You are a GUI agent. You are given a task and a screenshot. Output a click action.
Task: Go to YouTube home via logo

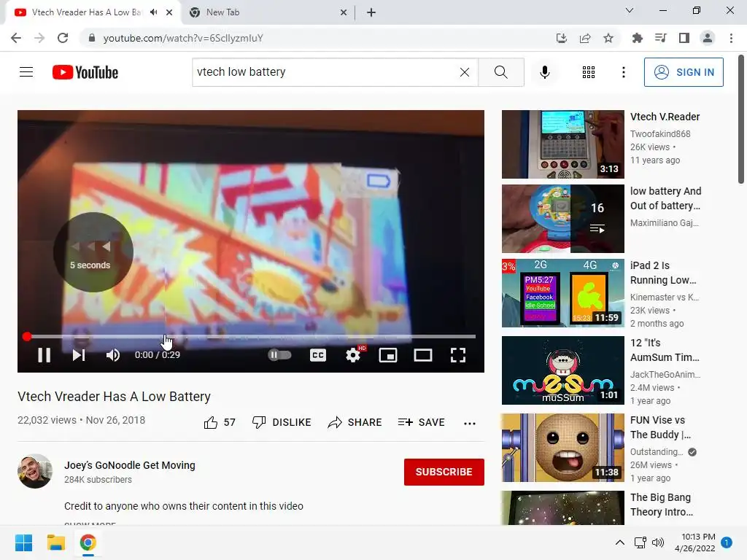pos(85,72)
